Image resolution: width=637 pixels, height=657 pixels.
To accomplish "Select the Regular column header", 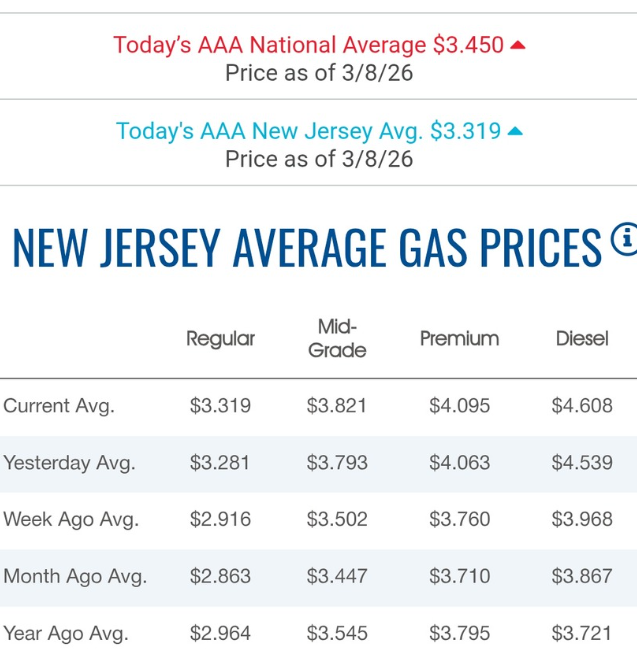I will tap(220, 339).
